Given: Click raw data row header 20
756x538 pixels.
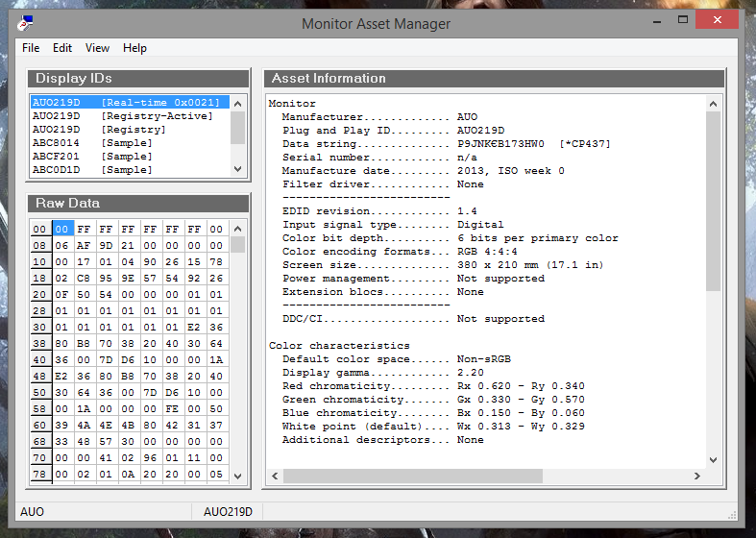Looking at the screenshot, I should pos(40,295).
